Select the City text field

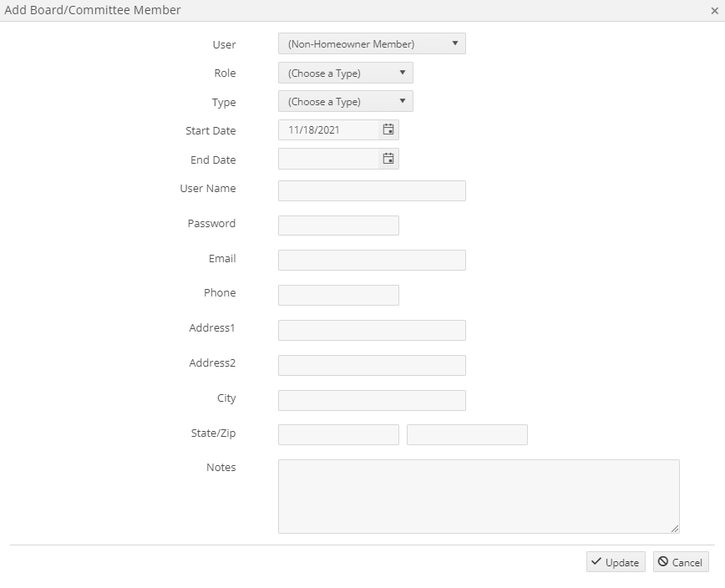(372, 401)
